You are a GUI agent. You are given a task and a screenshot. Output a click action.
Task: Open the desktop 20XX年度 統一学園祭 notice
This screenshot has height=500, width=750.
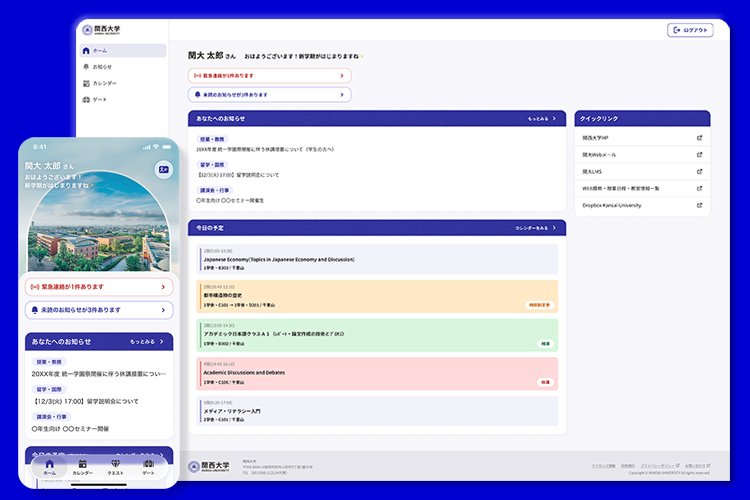[265, 149]
